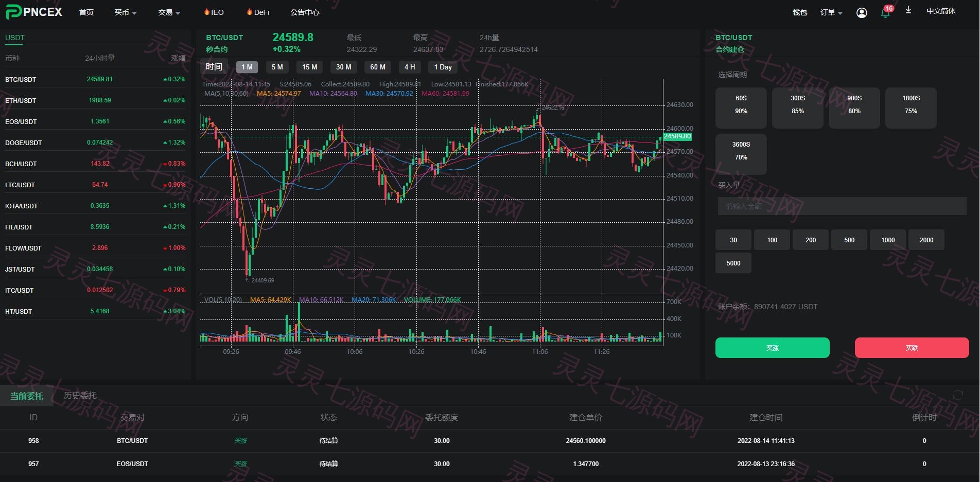Select the 15 M chart interval

310,67
